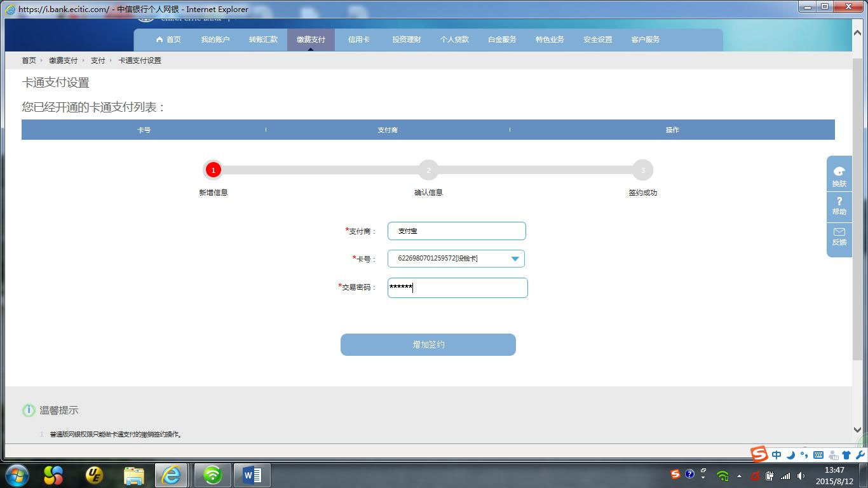The height and width of the screenshot is (488, 868).
Task: Toggle the half/full-width moon icon on Sogou bar
Action: point(790,455)
